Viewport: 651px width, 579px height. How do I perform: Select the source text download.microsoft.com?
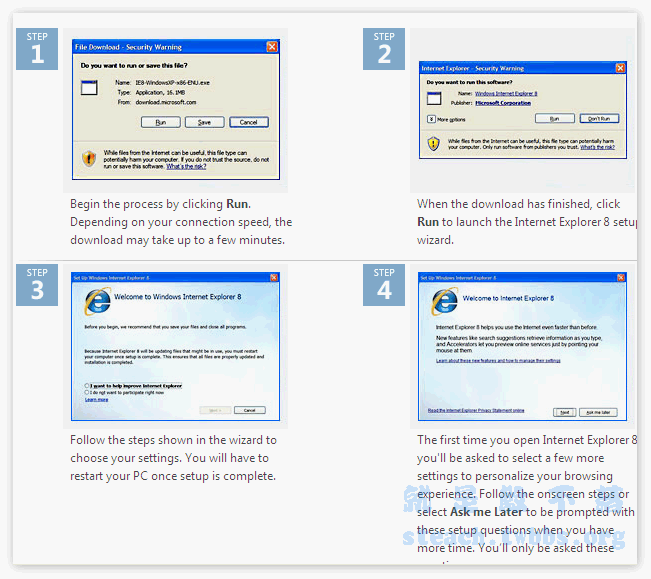[x=166, y=102]
